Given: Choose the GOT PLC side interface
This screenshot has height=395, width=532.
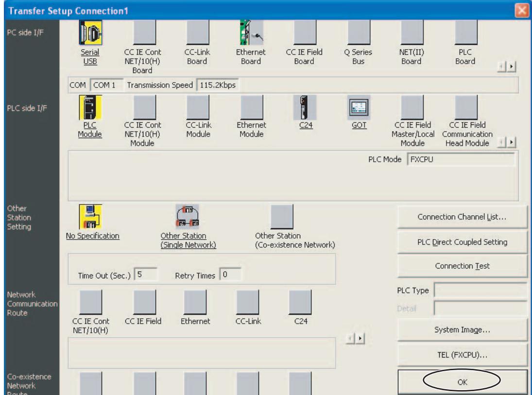Looking at the screenshot, I should point(359,107).
